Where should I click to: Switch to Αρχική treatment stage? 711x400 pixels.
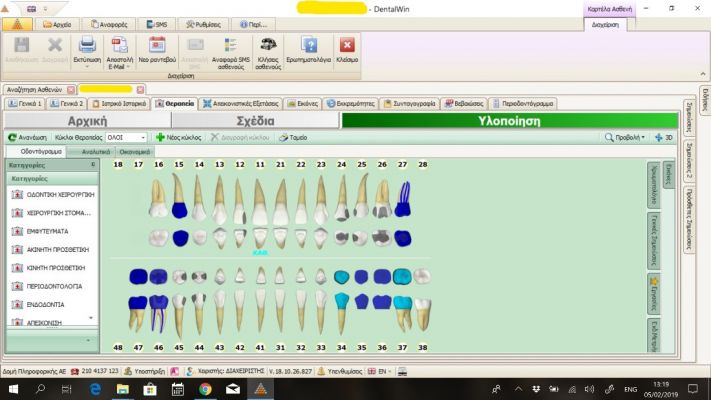coord(88,121)
